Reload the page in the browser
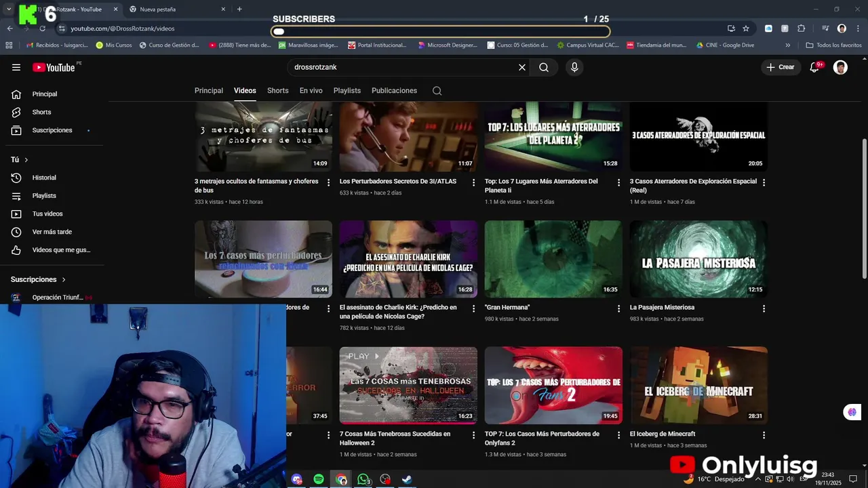Screen dimensions: 868x488 click(x=42, y=28)
